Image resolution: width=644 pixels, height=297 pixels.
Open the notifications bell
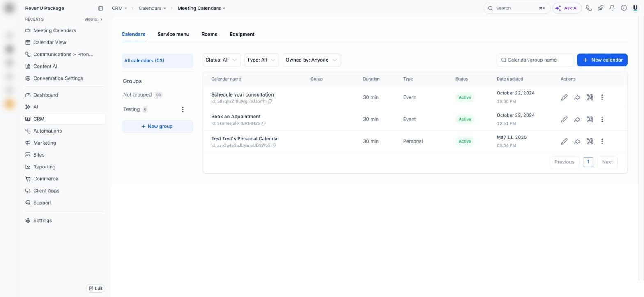click(612, 8)
